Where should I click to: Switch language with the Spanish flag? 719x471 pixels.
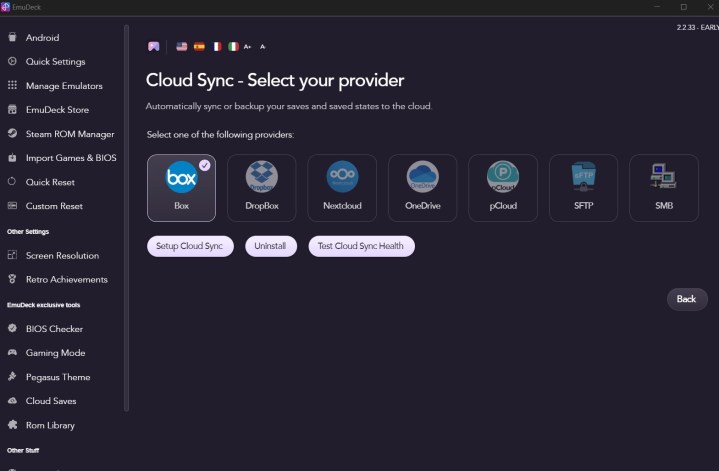[x=199, y=46]
